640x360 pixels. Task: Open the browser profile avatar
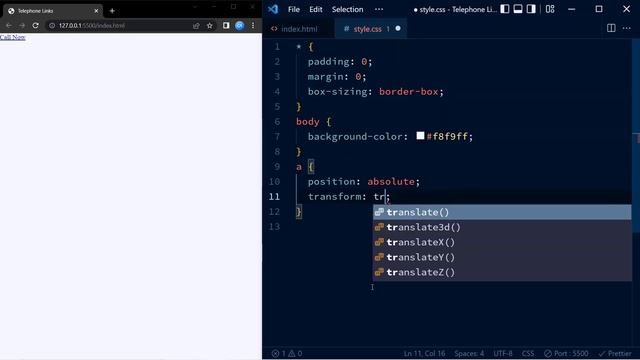240,25
